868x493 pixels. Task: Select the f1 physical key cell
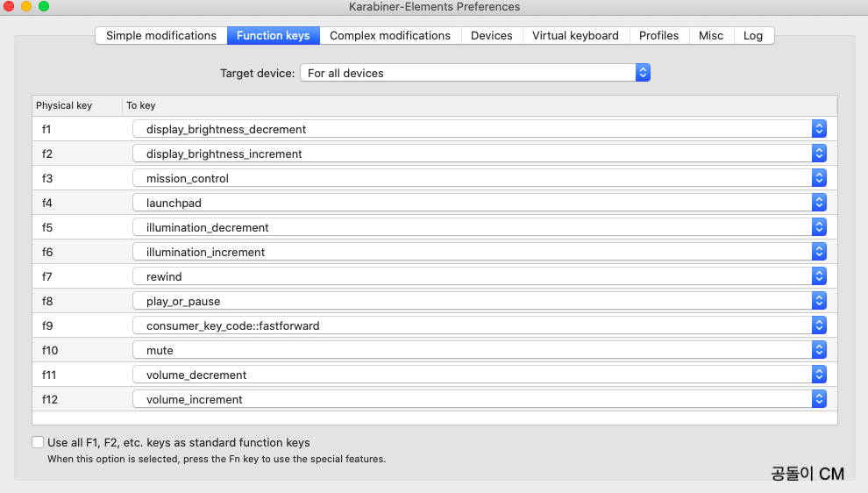pos(77,129)
